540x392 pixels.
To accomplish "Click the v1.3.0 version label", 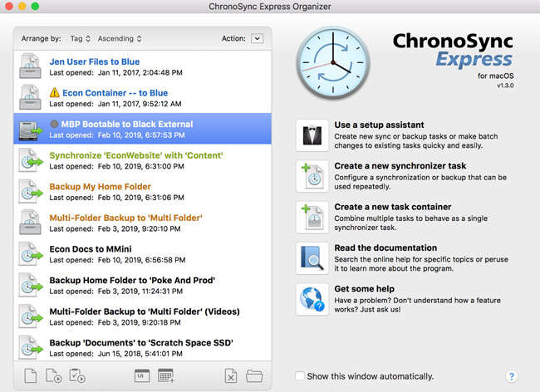I will coord(505,86).
